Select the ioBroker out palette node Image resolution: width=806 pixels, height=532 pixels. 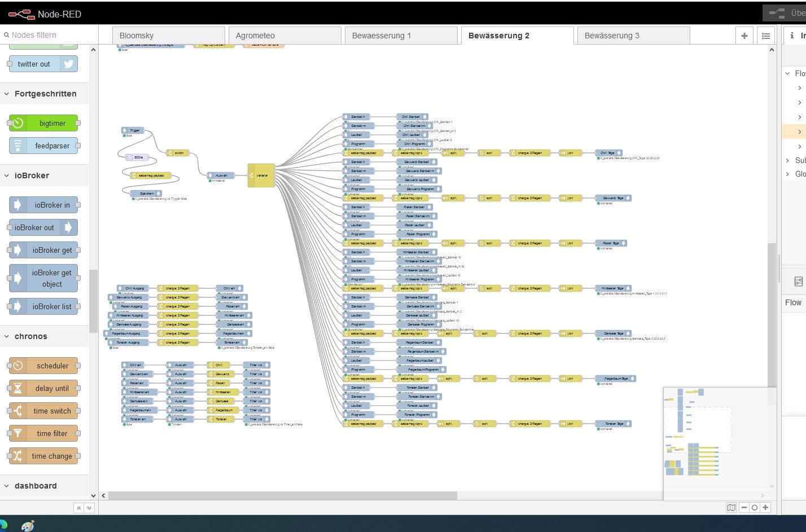click(x=43, y=227)
